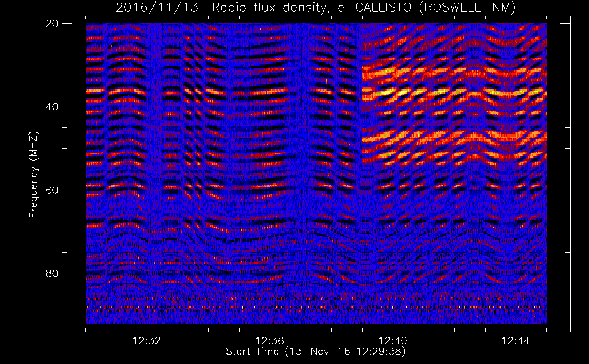This screenshot has width=589, height=364.
Task: Click the 'Frequency (MHZ)' axis label
Action: click(33, 175)
